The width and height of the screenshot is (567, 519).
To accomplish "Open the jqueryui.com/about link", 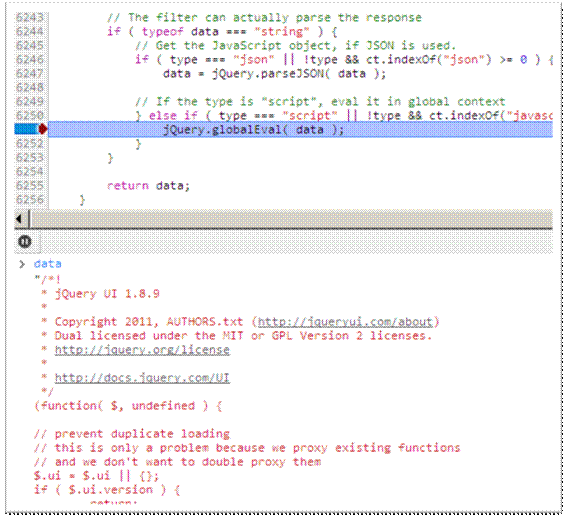I will [x=345, y=322].
